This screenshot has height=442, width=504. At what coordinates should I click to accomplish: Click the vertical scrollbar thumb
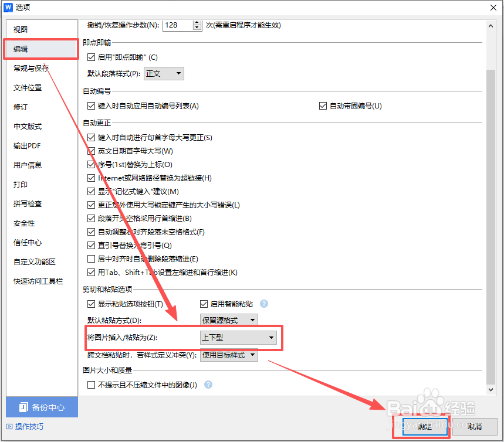point(491,226)
